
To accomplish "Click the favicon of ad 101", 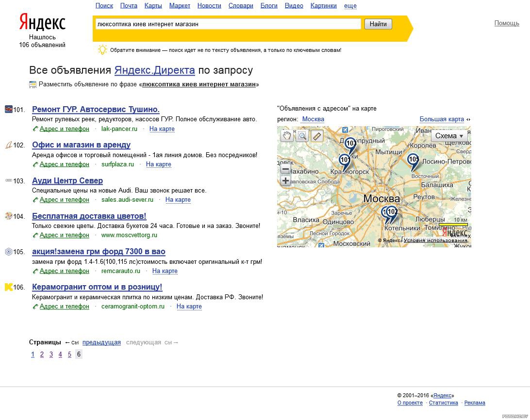I will tap(9, 109).
